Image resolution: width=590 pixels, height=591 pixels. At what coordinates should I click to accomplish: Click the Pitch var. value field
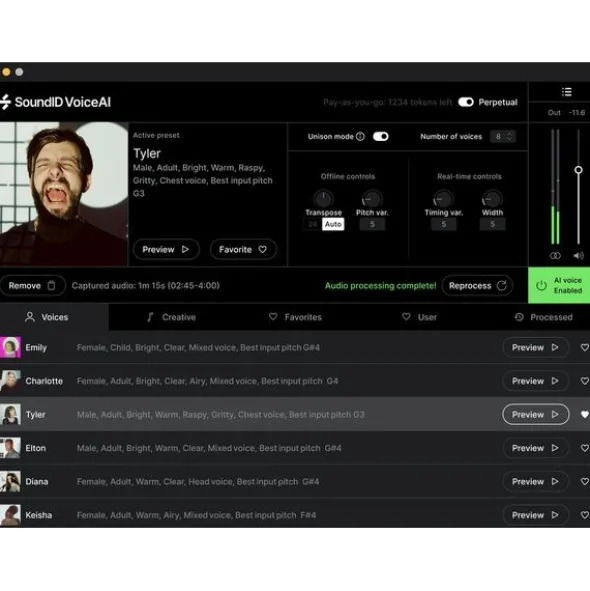point(372,224)
